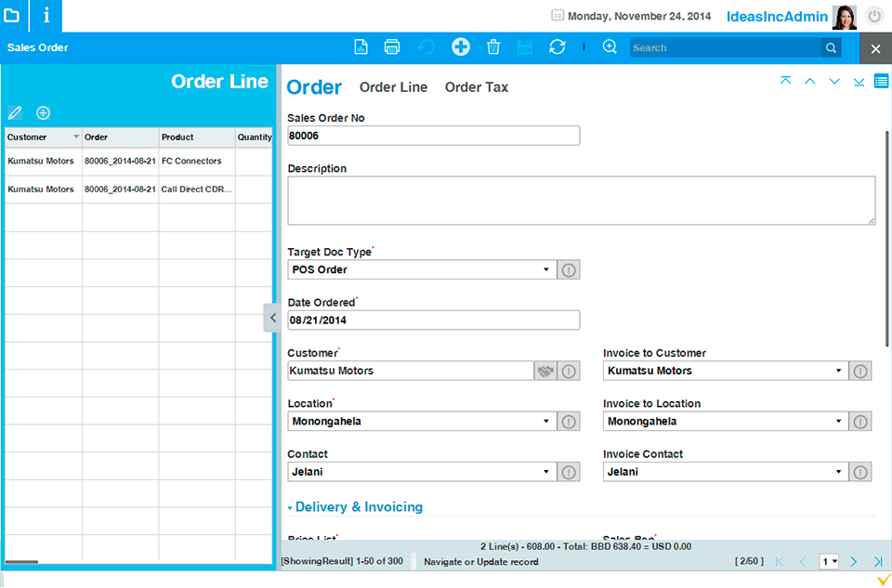The image size is (892, 588).
Task: Go to the next page in the footer
Action: click(853, 562)
